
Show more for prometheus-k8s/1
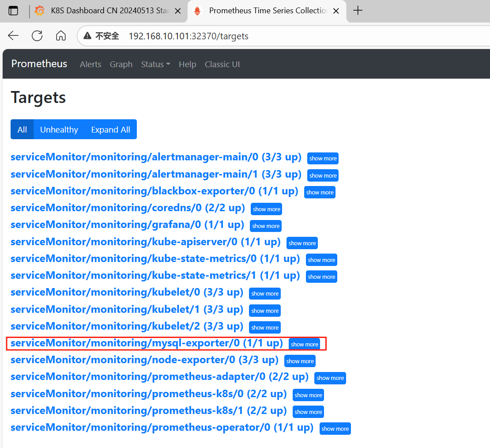(308, 412)
